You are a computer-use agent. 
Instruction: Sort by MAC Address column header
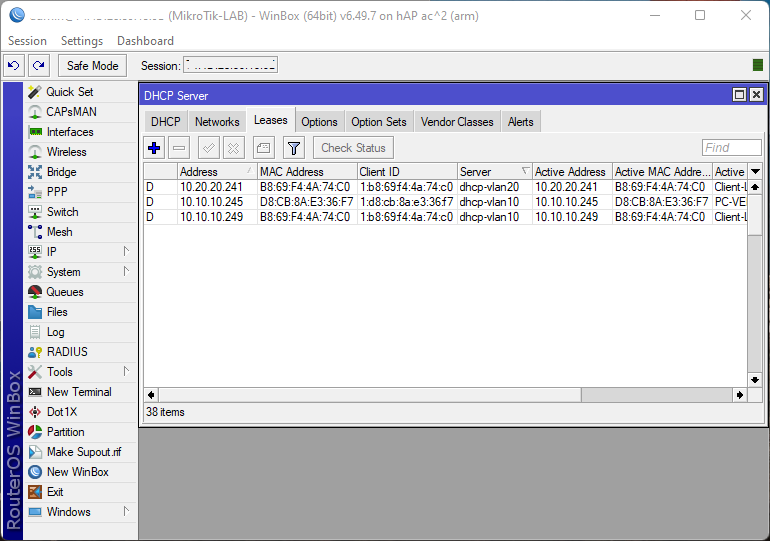(x=307, y=172)
